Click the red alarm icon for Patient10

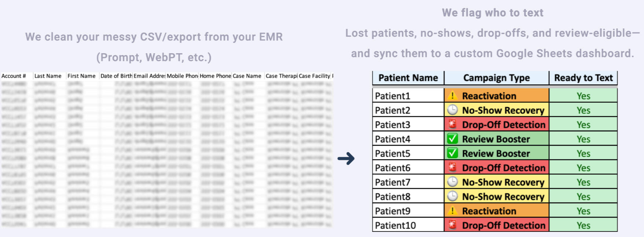click(453, 225)
